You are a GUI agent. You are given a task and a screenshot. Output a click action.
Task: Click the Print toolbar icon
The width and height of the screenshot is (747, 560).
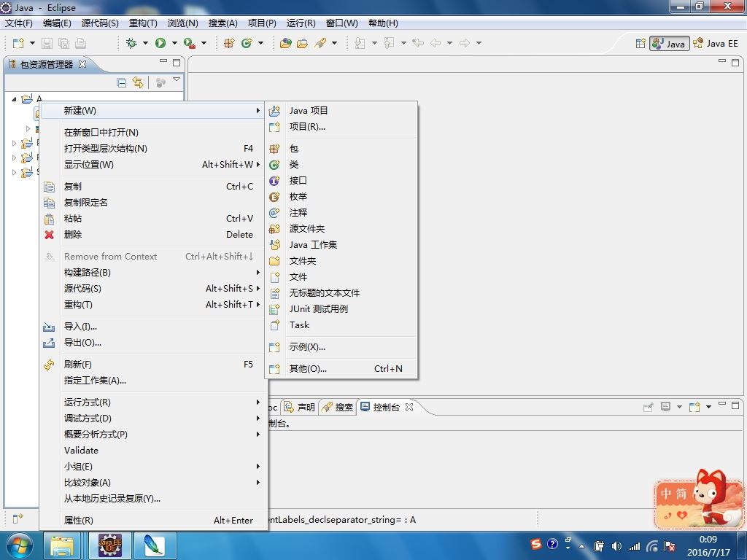coord(80,43)
